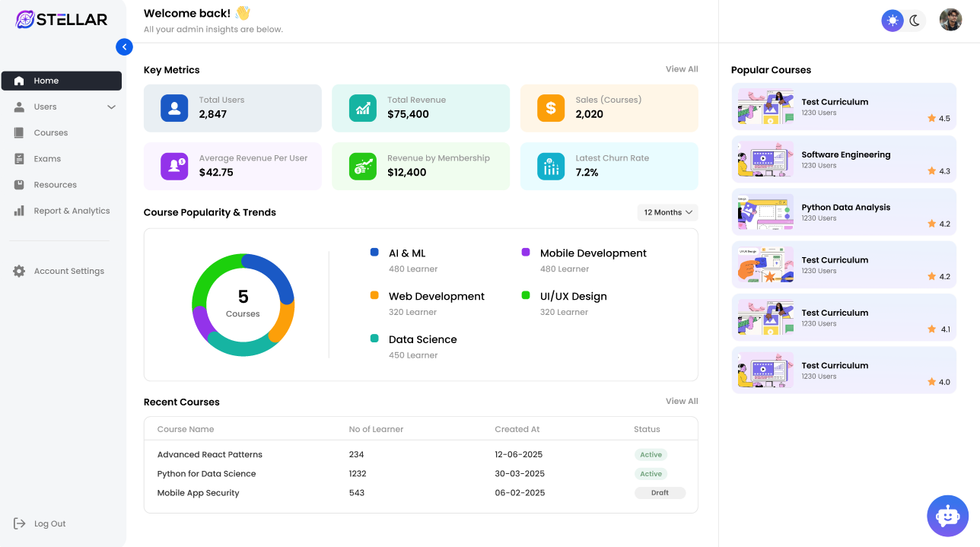Collapse the sidebar with arrow button
This screenshot has width=980, height=547.
pos(124,47)
